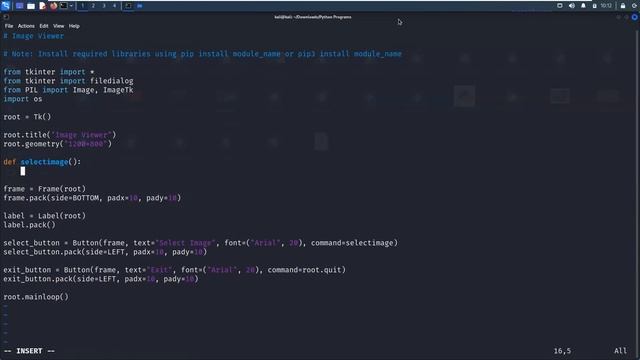Viewport: 640px width, 360px height.
Task: Click the select_button.pack line
Action: click(x=105, y=252)
